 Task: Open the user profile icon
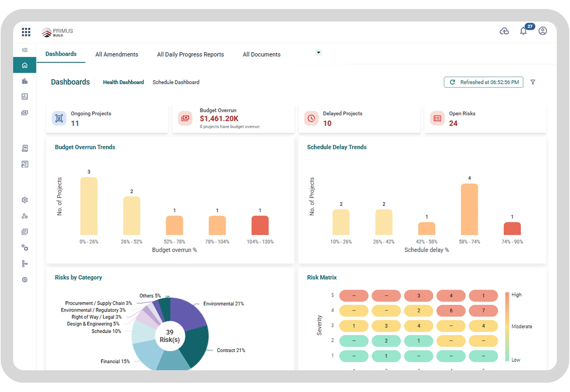pyautogui.click(x=542, y=31)
